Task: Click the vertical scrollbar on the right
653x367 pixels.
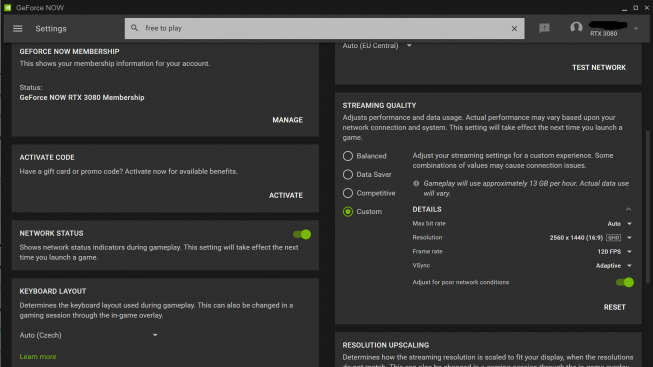Action: pyautogui.click(x=648, y=207)
